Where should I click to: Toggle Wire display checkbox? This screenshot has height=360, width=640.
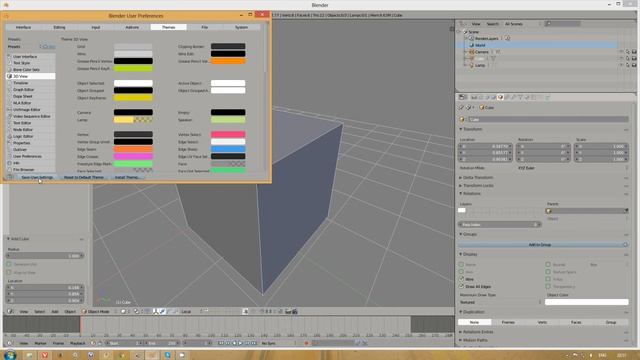tap(462, 279)
